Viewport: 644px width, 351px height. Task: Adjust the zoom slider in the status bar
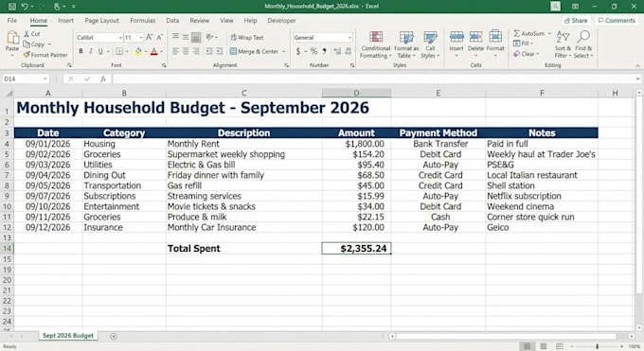pyautogui.click(x=597, y=347)
